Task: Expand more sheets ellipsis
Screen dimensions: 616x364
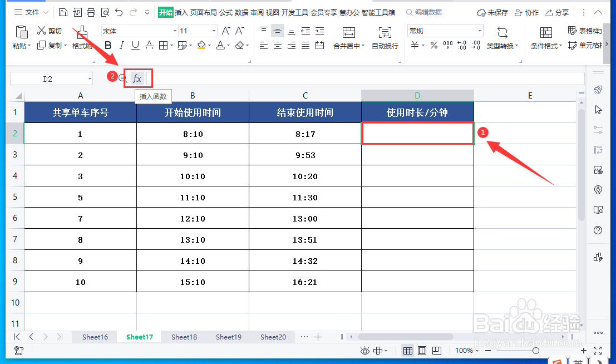Action: click(304, 337)
